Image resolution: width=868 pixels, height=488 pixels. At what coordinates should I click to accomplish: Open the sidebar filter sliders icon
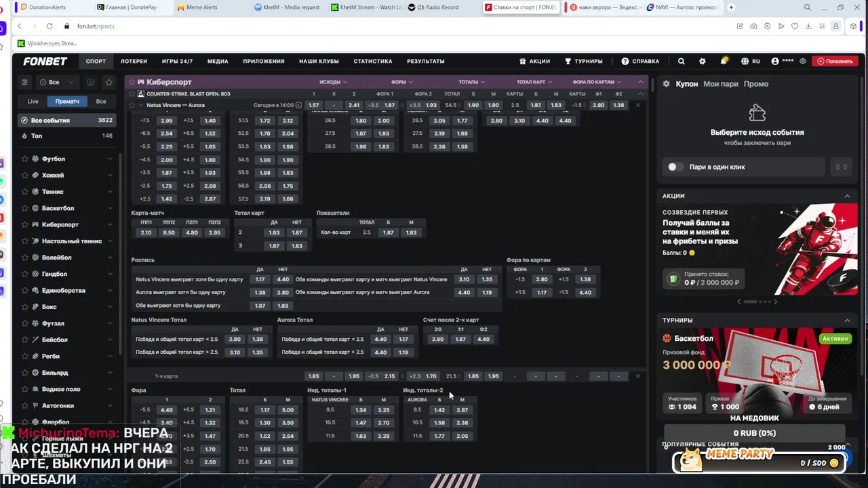pyautogui.click(x=24, y=82)
